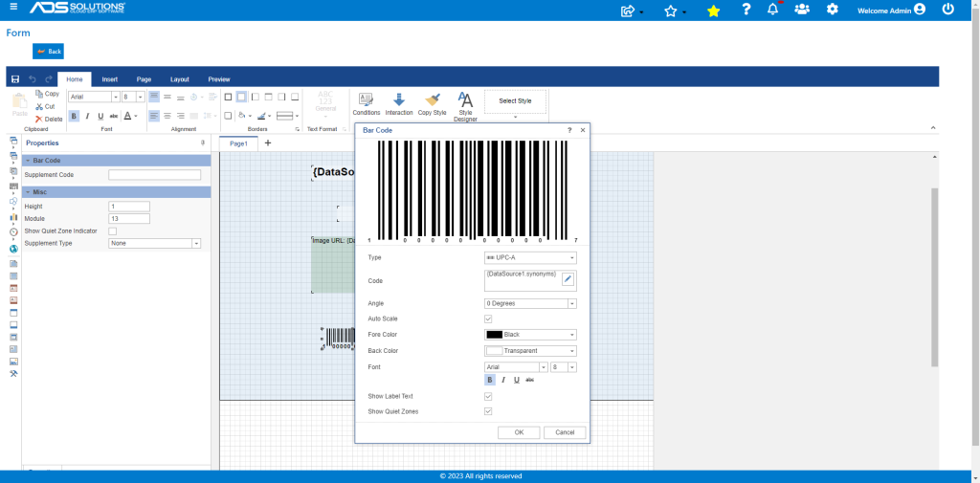The height and width of the screenshot is (483, 980).
Task: Switch to the Insert ribbon tab
Action: click(x=110, y=79)
